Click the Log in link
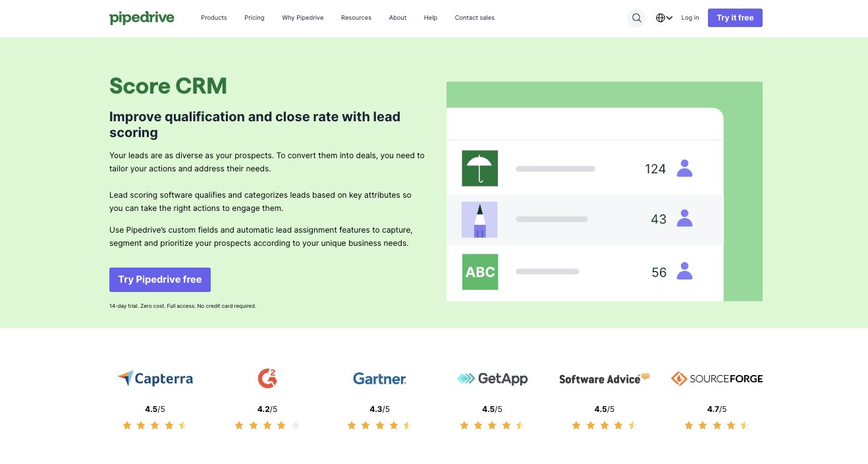This screenshot has width=868, height=464. pyautogui.click(x=690, y=18)
